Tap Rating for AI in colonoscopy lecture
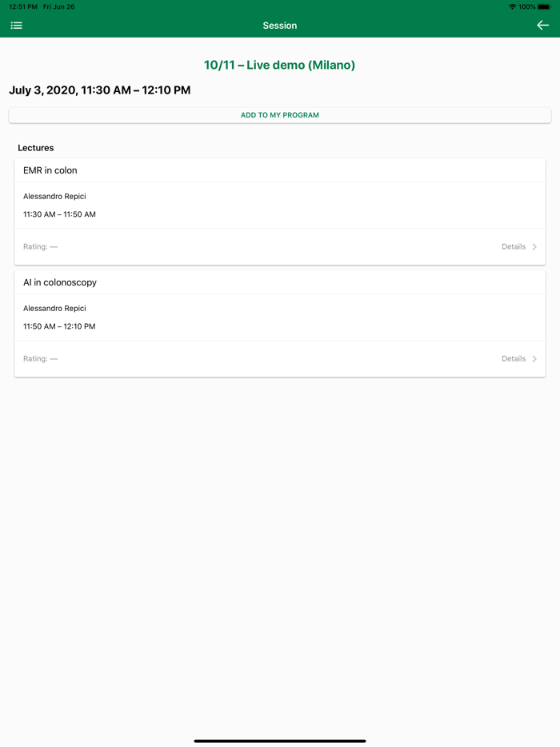560x747 pixels. 41,359
